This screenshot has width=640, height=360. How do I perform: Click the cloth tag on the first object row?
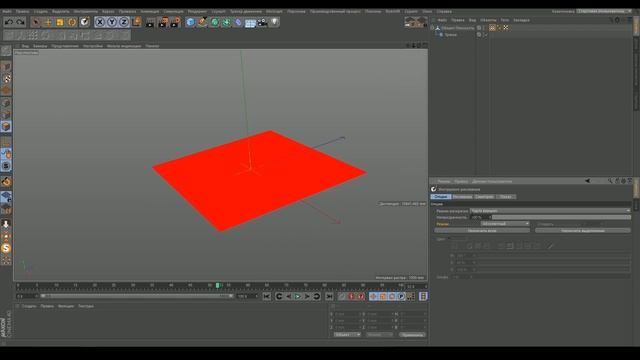(493, 28)
